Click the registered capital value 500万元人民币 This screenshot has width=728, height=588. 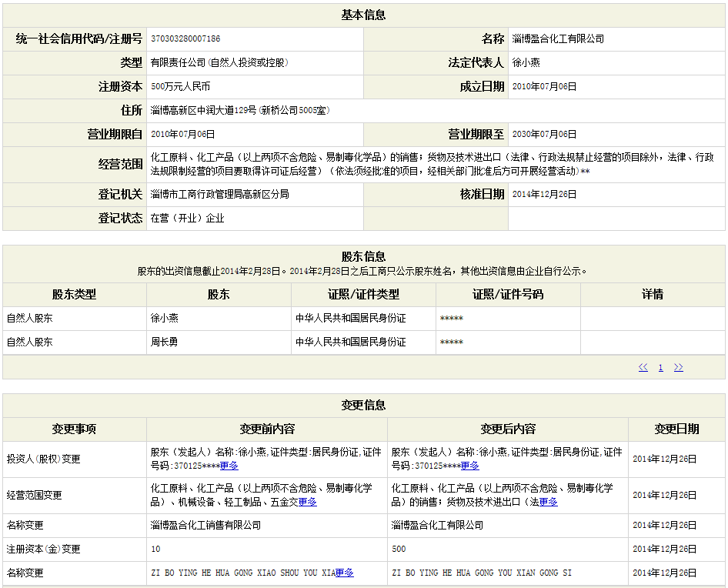coord(180,87)
